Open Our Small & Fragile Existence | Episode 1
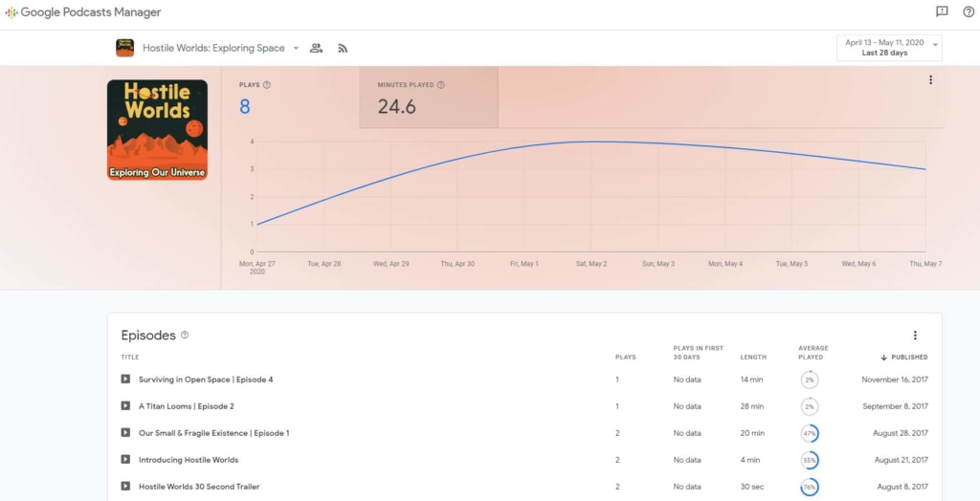This screenshot has height=501, width=980. (x=213, y=433)
